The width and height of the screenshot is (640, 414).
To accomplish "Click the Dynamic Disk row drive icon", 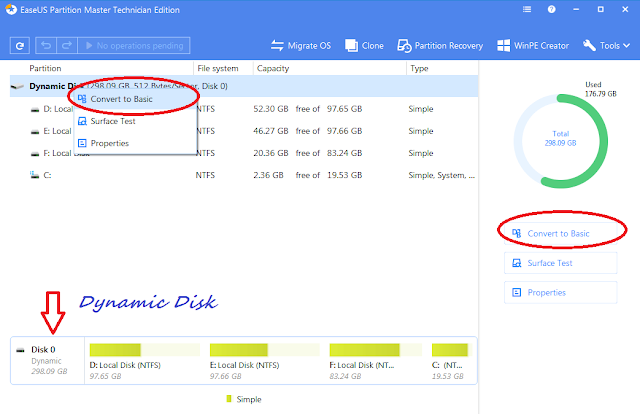I will click(x=18, y=87).
